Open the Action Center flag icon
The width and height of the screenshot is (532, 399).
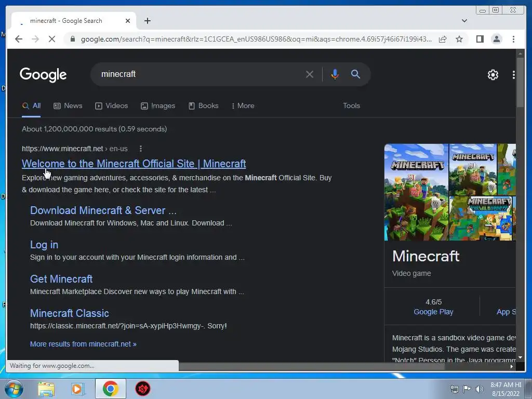(467, 389)
